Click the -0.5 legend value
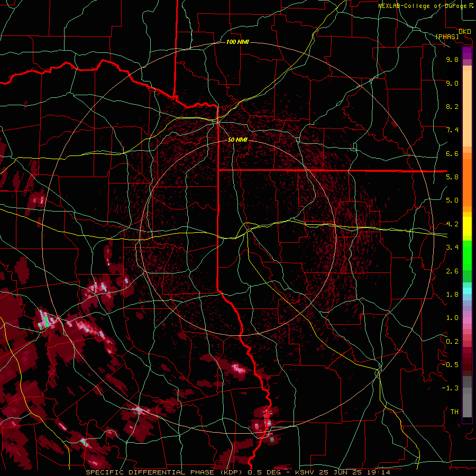 450,365
